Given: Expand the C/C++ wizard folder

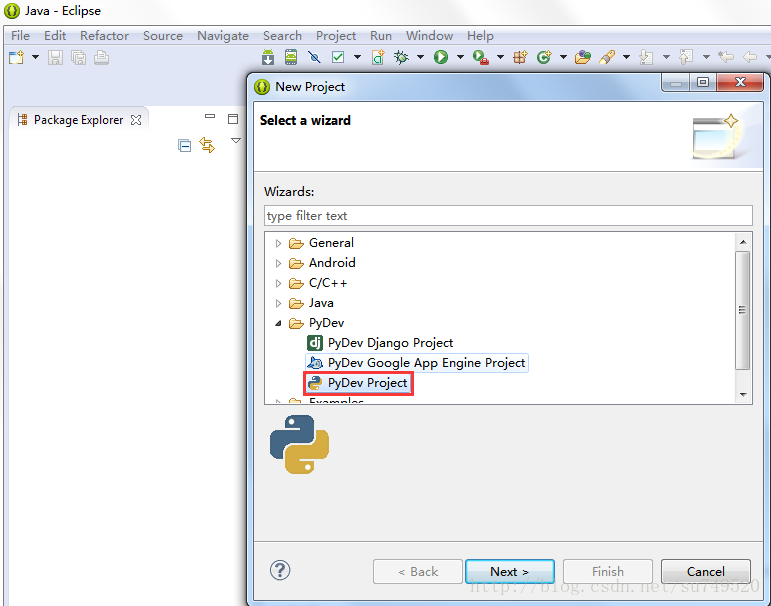Looking at the screenshot, I should (278, 283).
